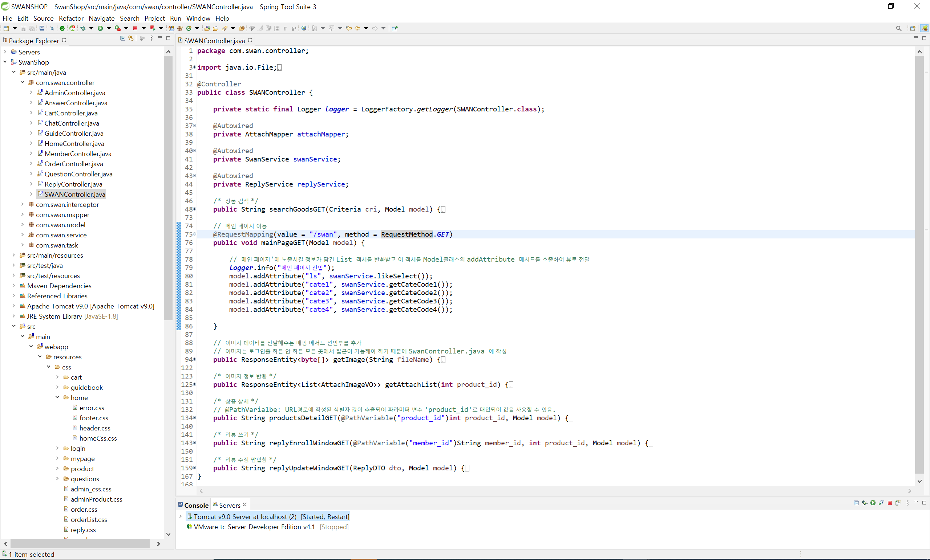930x560 pixels.
Task: Click the red Terminate square in main toolbar
Action: (135, 28)
